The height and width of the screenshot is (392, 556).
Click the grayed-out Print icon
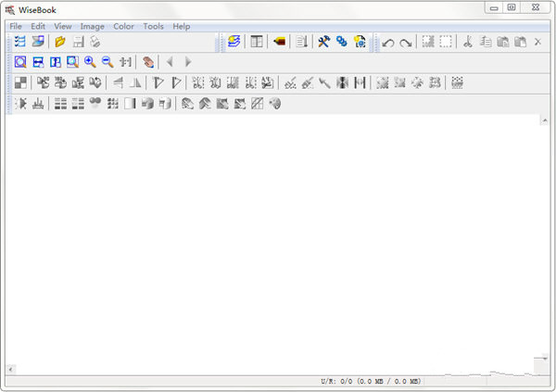tap(95, 43)
